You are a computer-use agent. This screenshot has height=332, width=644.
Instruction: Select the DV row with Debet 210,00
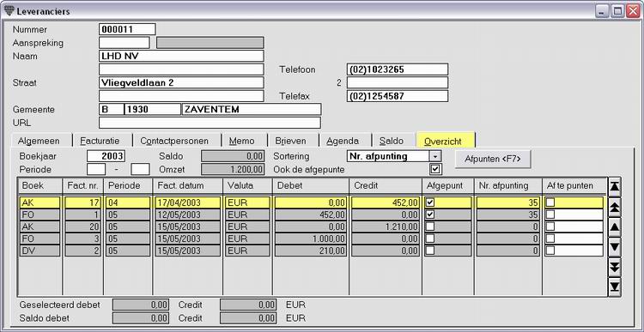(x=311, y=251)
